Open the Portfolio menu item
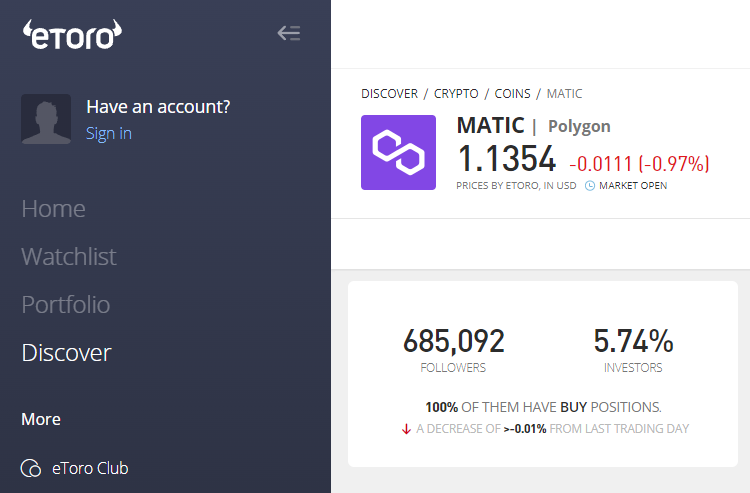750x493 pixels. [x=66, y=305]
